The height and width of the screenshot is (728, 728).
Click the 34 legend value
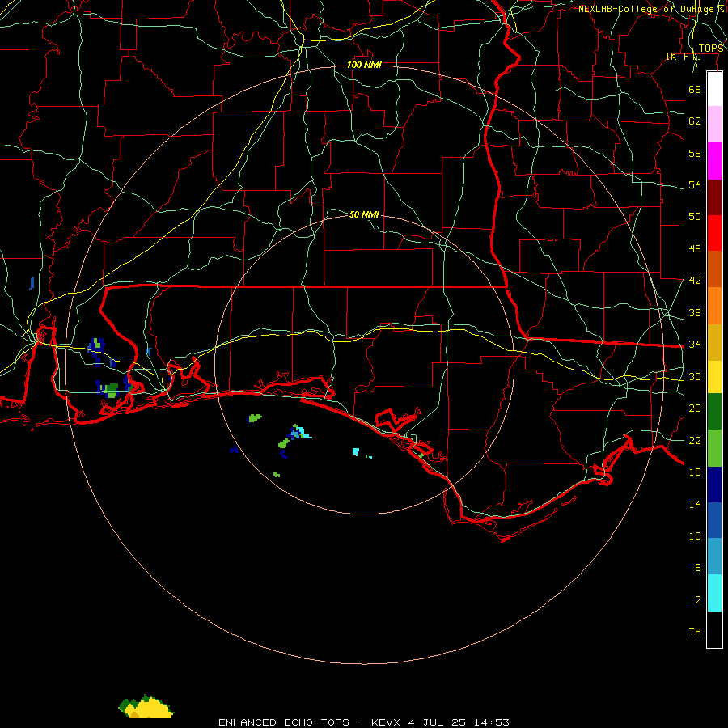point(695,345)
